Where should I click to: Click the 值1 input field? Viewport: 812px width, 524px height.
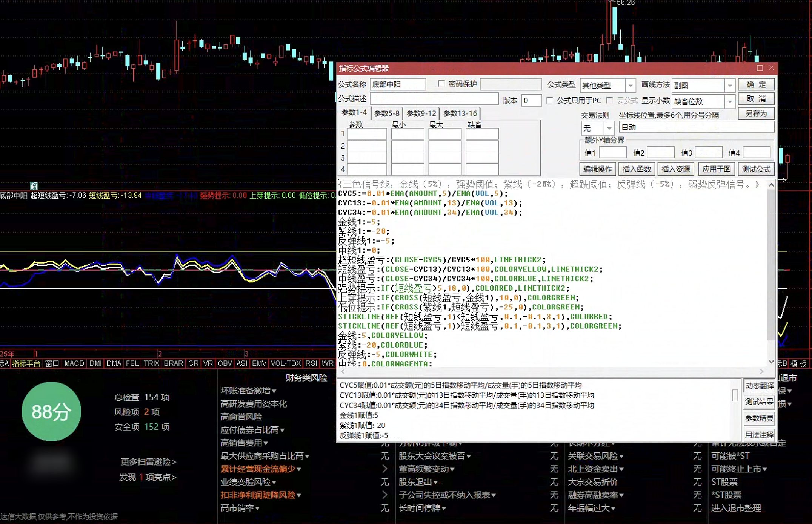pos(612,152)
